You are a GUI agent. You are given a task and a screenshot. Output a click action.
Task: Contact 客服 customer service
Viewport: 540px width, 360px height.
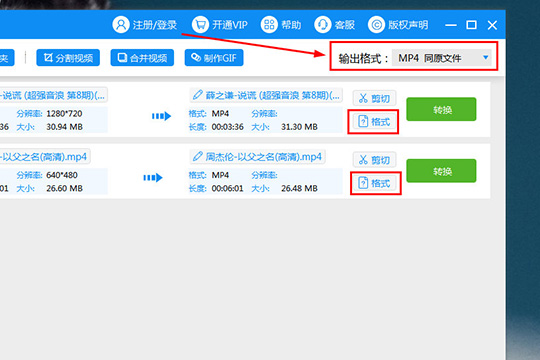pos(334,25)
